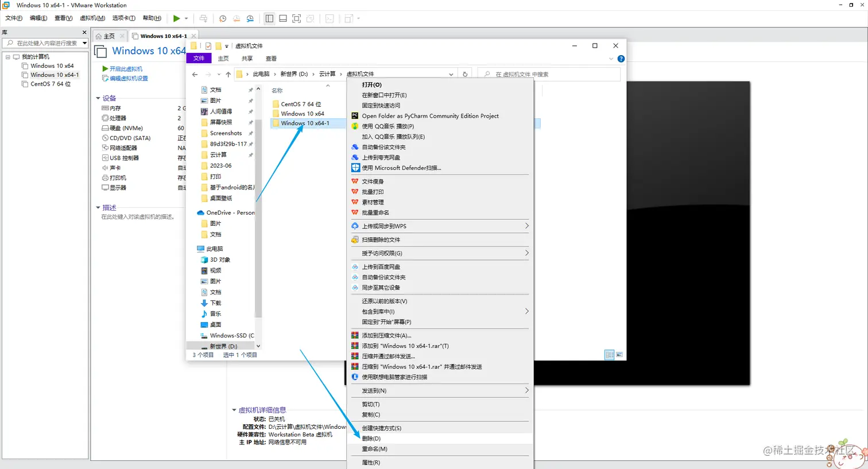Screen dimensions: 868x469
Task: Choose 属性(R) in the context menu
Action: tap(440, 463)
